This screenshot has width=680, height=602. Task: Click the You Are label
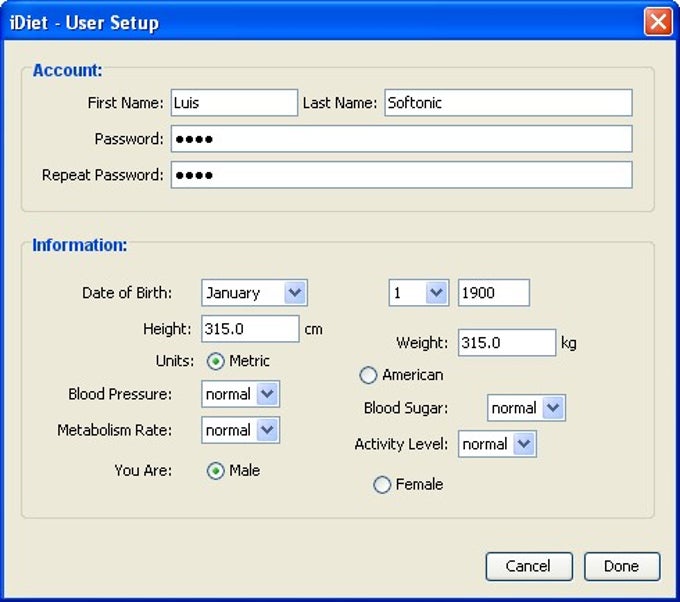tap(143, 471)
